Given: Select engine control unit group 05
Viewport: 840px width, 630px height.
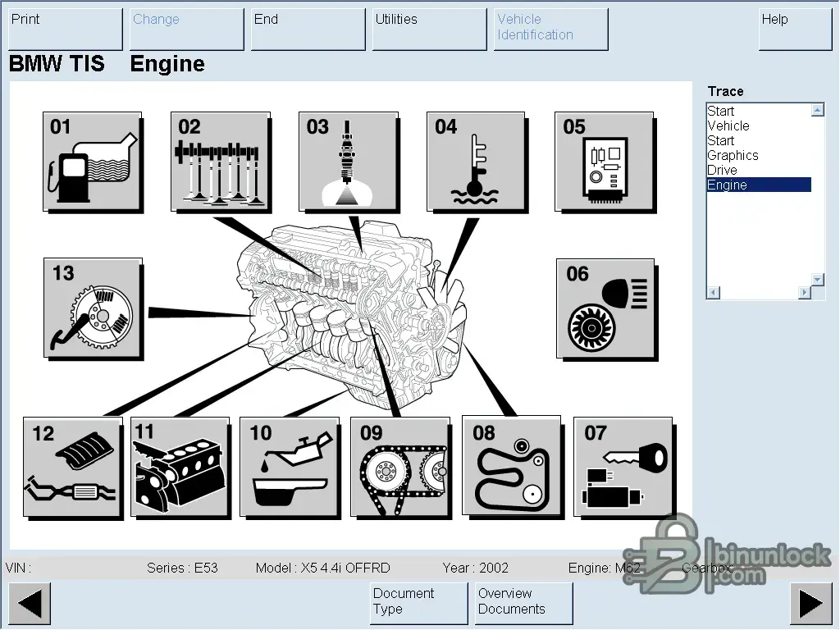Looking at the screenshot, I should [605, 162].
